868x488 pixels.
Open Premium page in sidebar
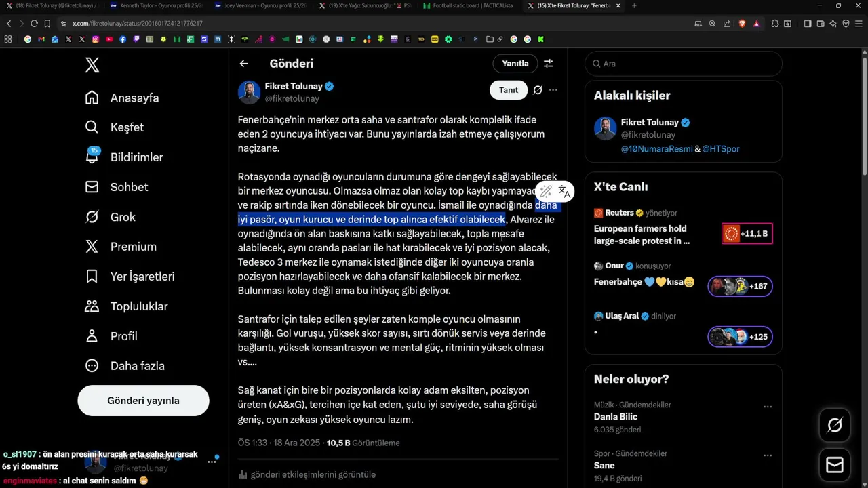coord(121,247)
